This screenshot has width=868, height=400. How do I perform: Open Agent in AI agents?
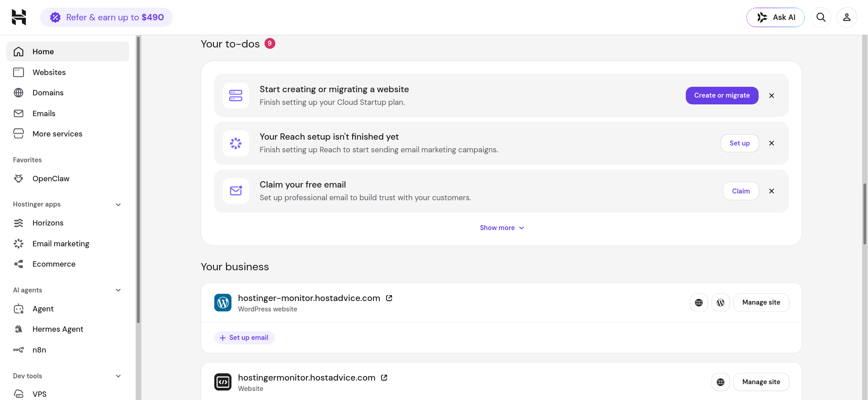(x=68, y=309)
